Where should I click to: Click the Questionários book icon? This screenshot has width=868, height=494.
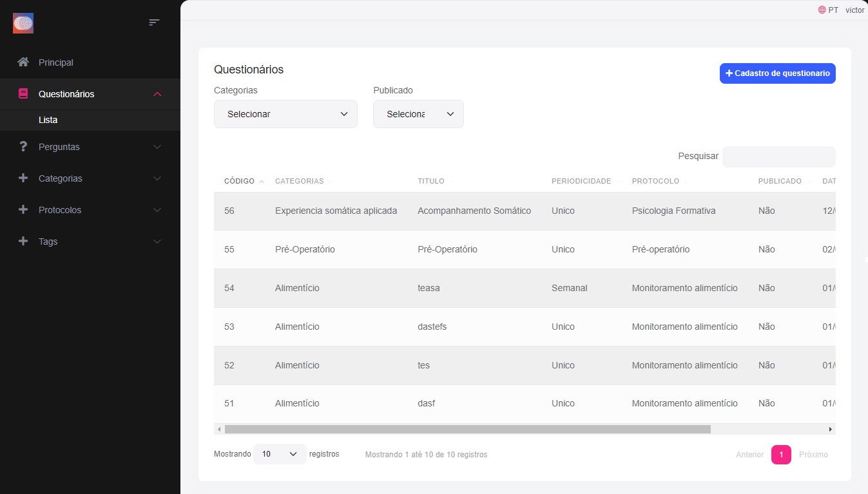[x=23, y=94]
